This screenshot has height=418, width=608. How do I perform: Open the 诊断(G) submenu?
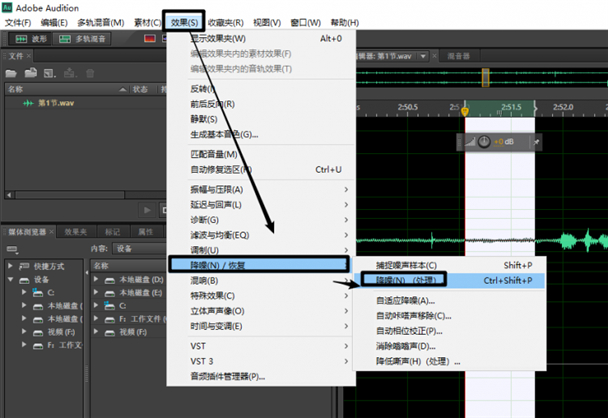click(261, 220)
